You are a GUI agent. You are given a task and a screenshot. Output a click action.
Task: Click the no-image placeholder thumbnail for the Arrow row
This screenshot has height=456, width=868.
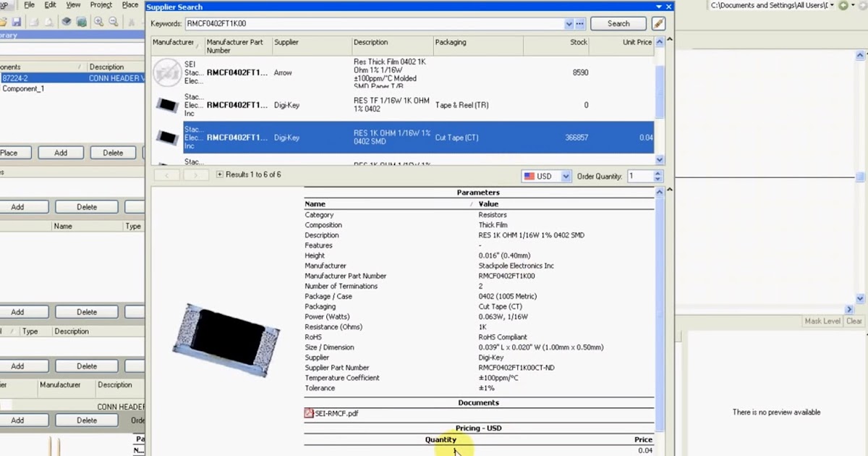(168, 72)
